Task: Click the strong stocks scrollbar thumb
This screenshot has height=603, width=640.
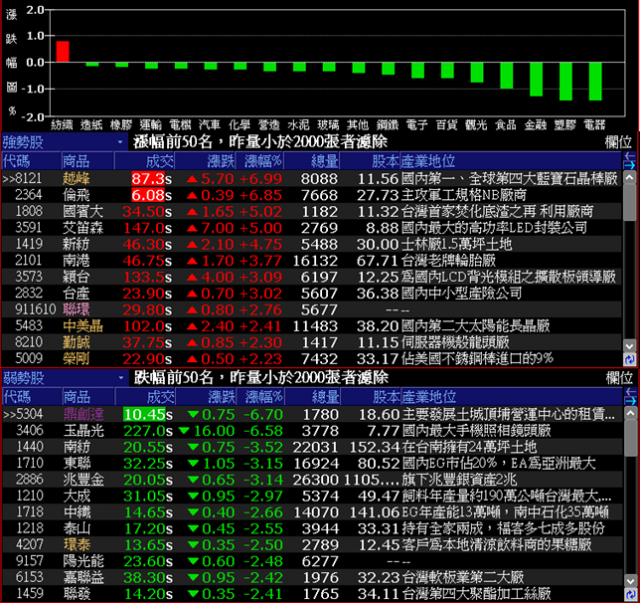Action: [629, 203]
